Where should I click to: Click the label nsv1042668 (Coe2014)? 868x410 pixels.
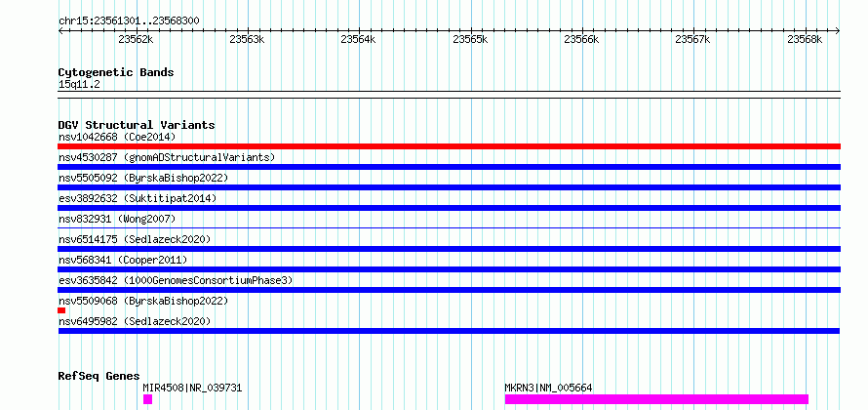tap(117, 137)
